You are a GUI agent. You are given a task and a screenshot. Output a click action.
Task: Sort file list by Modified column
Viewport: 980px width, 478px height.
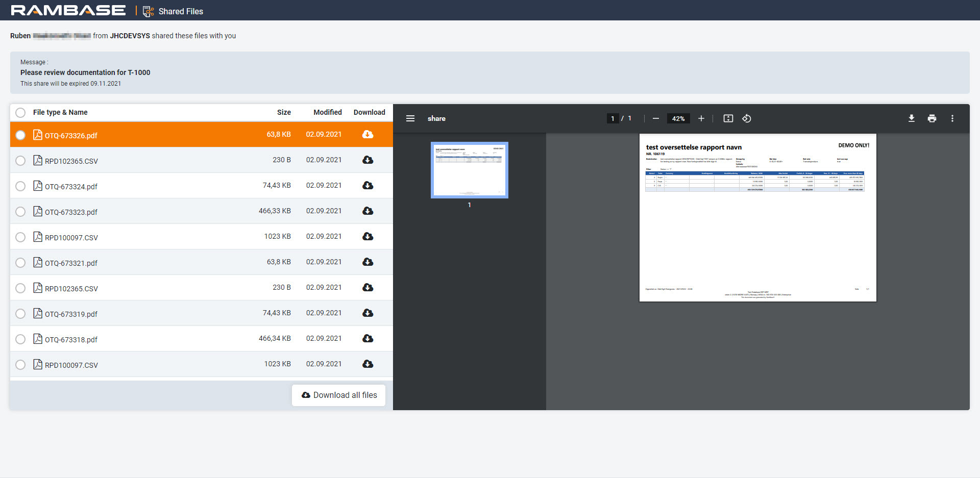[327, 112]
